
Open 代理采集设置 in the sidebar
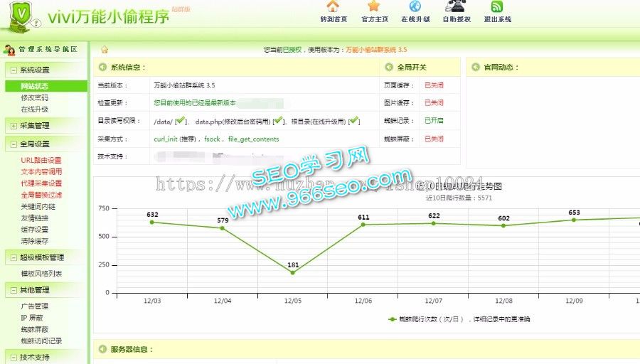tap(41, 183)
